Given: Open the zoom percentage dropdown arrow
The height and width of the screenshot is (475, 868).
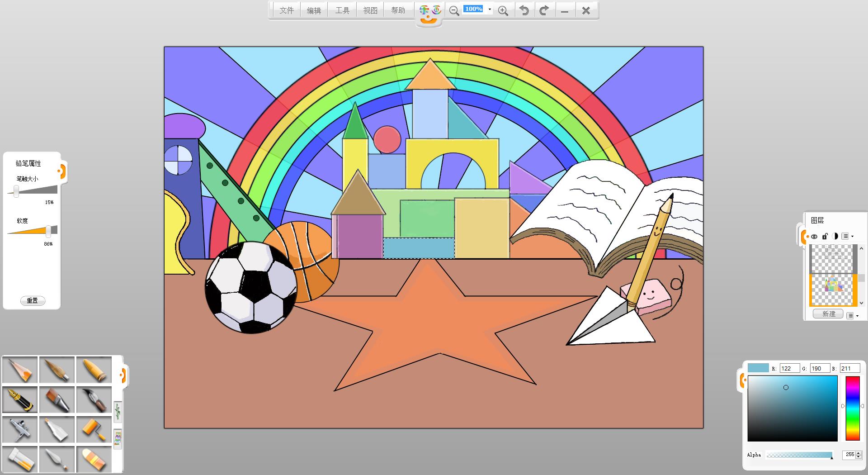Looking at the screenshot, I should pos(490,9).
